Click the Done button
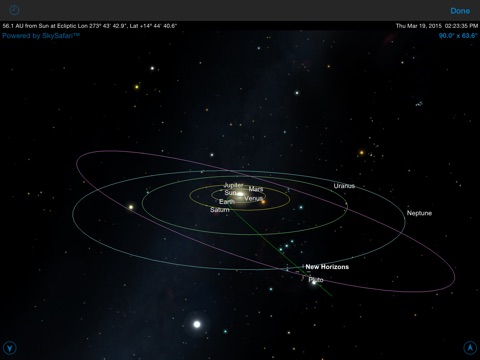Image resolution: width=480 pixels, height=360 pixels. coord(460,11)
